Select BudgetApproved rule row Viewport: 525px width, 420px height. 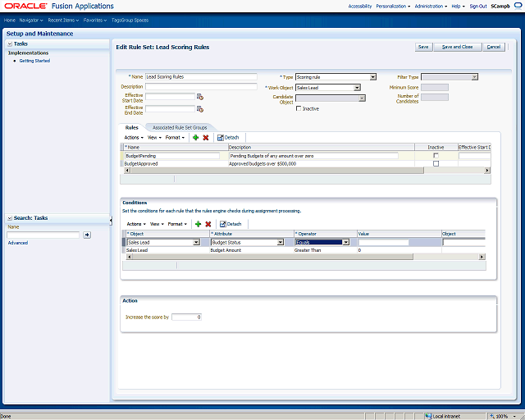[305, 164]
